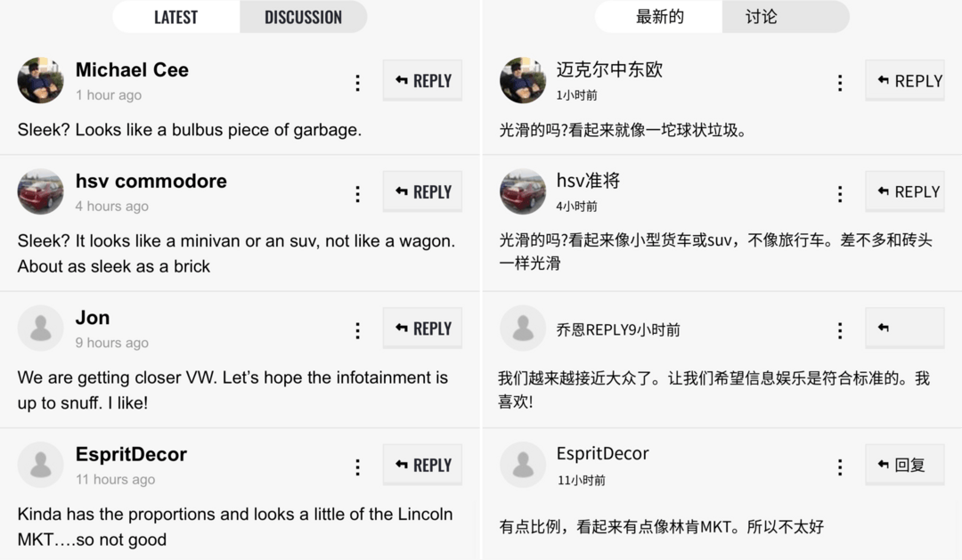Viewport: 962px width, 560px height.
Task: Open three-dot menu on hsv commodore's comment
Action: pos(358,194)
